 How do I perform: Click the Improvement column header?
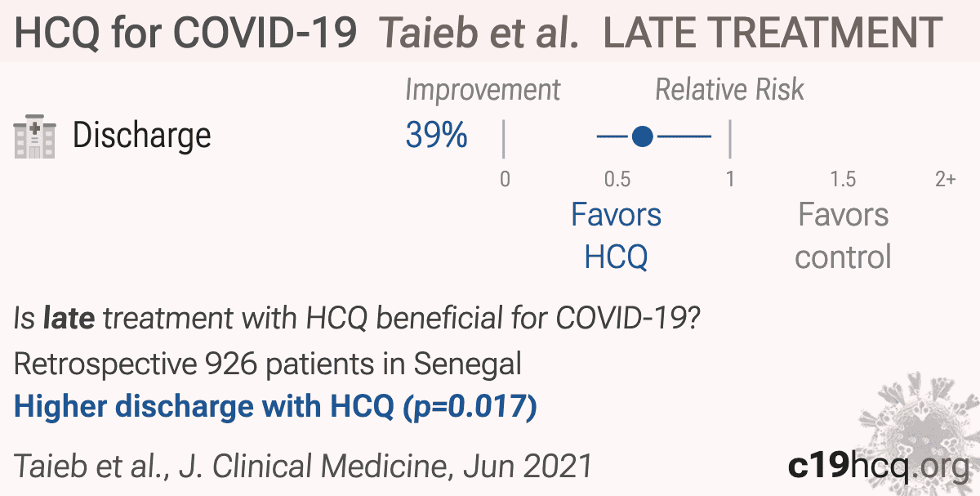[x=483, y=90]
